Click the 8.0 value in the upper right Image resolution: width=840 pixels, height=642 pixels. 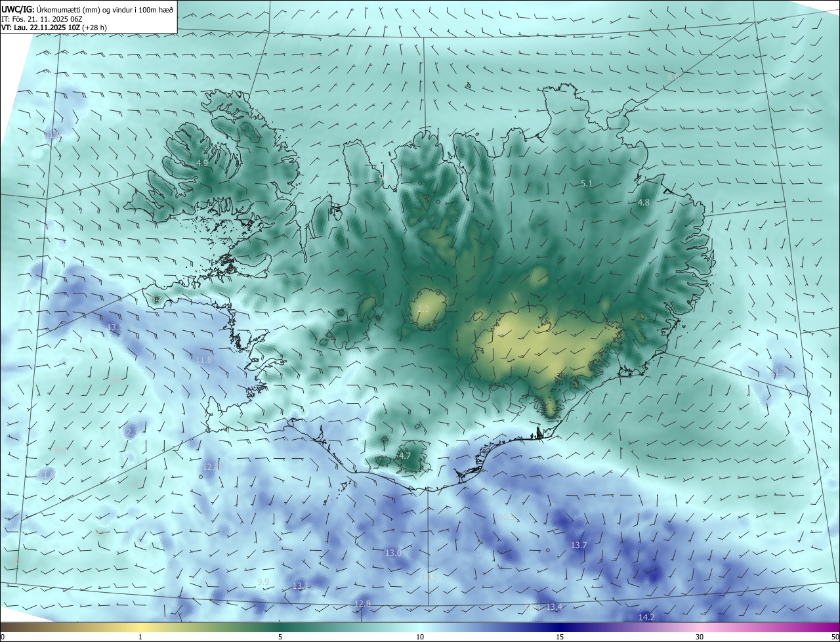click(673, 77)
